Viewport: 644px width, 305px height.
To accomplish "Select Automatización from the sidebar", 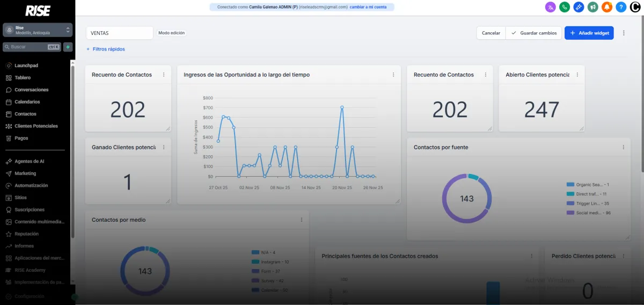I will click(31, 185).
